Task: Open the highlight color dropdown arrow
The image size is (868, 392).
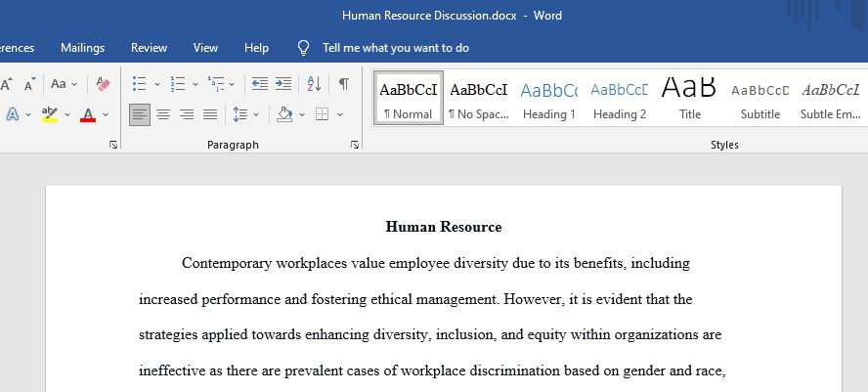Action: pyautogui.click(x=67, y=115)
